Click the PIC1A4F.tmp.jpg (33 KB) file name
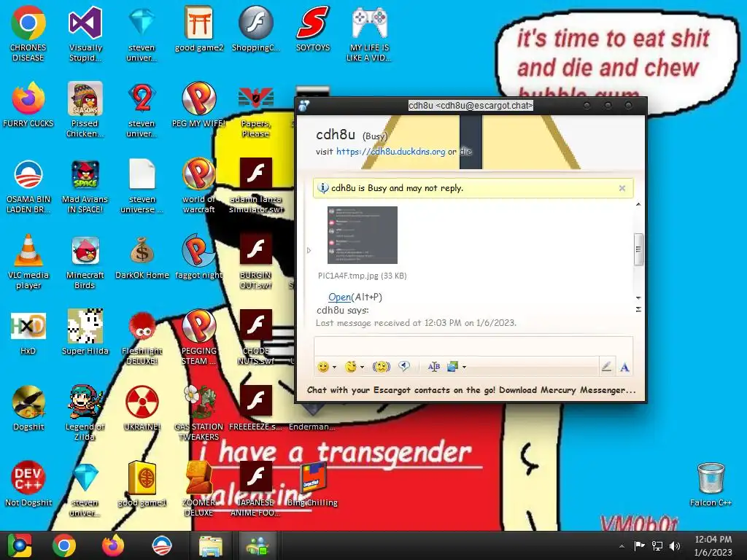 point(362,276)
